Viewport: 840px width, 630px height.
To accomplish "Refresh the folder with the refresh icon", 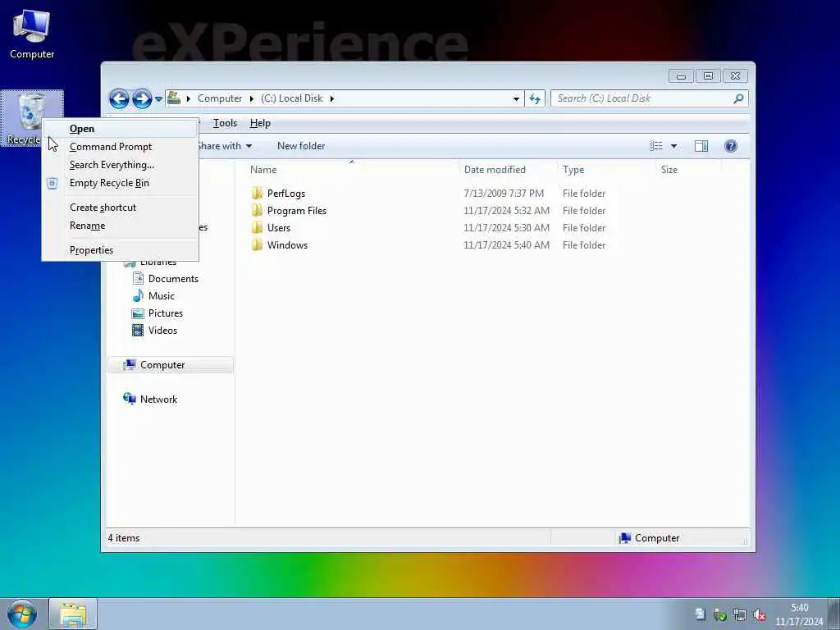I will point(535,98).
